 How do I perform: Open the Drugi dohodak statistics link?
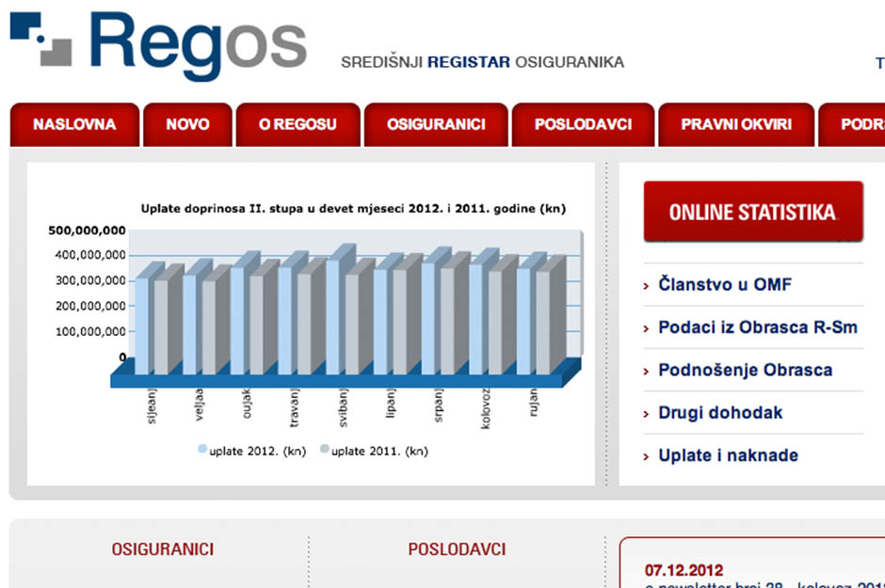(x=720, y=413)
